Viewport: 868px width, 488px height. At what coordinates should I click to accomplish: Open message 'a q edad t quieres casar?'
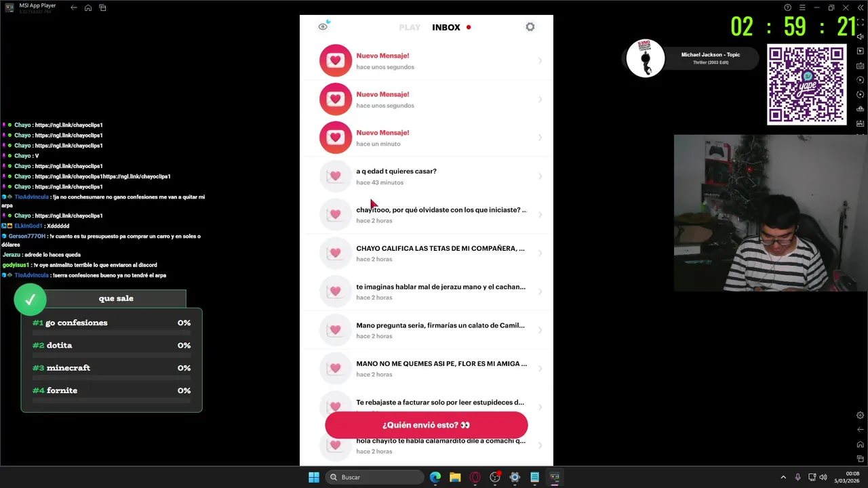(427, 176)
